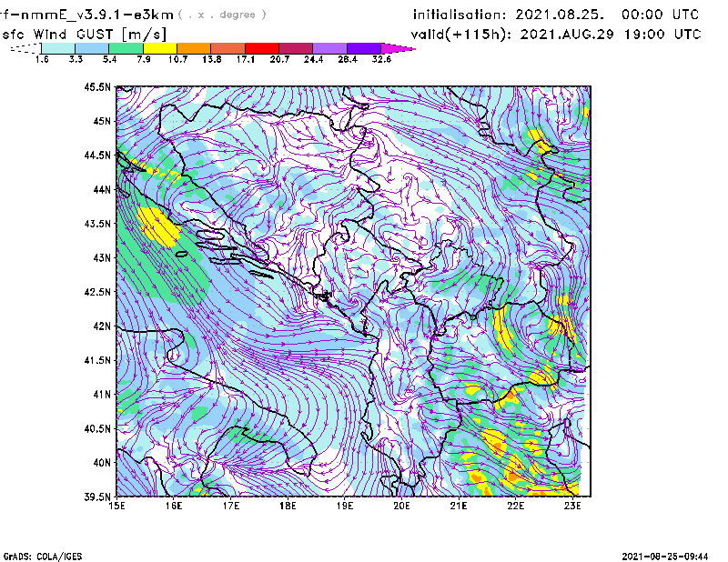The height and width of the screenshot is (562, 728).
Task: Click the legend value 13.8
Action: 211,59
